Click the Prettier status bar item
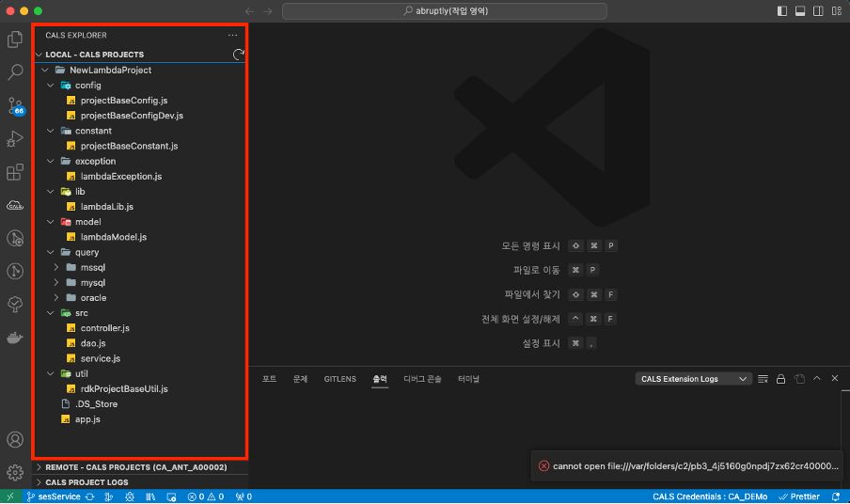The height and width of the screenshot is (504, 850). pyautogui.click(x=799, y=496)
